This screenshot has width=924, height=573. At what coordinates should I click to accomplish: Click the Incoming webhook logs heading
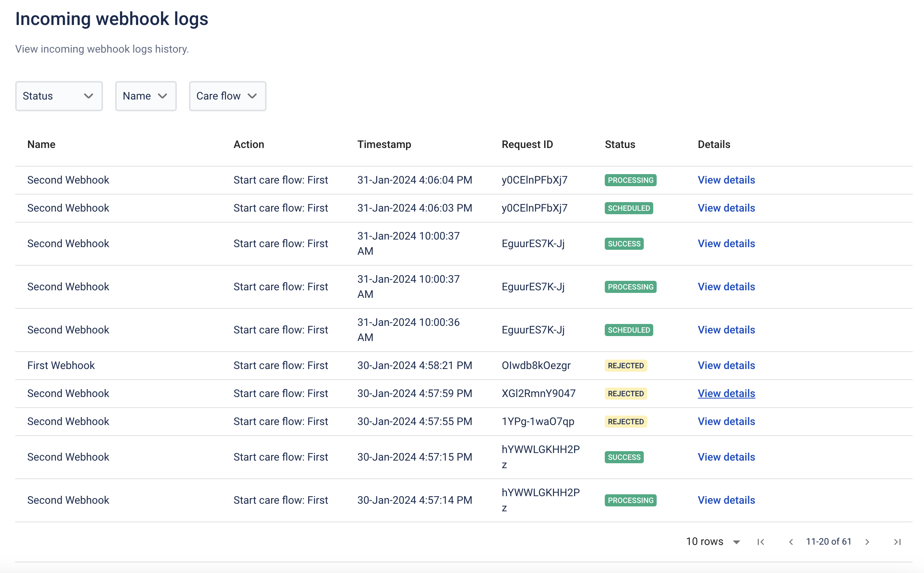pos(112,19)
